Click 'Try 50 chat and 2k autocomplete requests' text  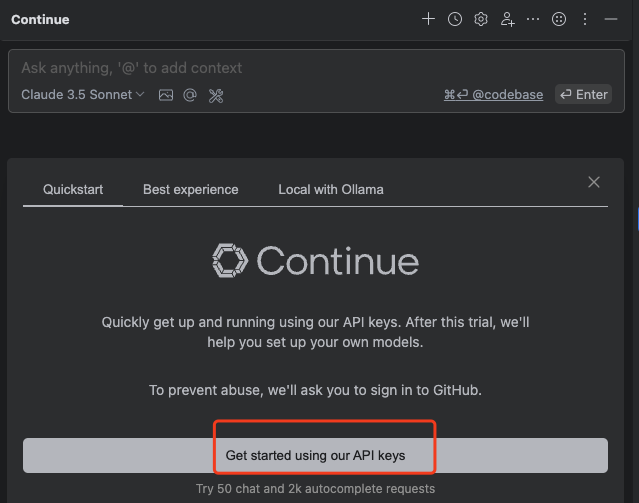[315, 489]
